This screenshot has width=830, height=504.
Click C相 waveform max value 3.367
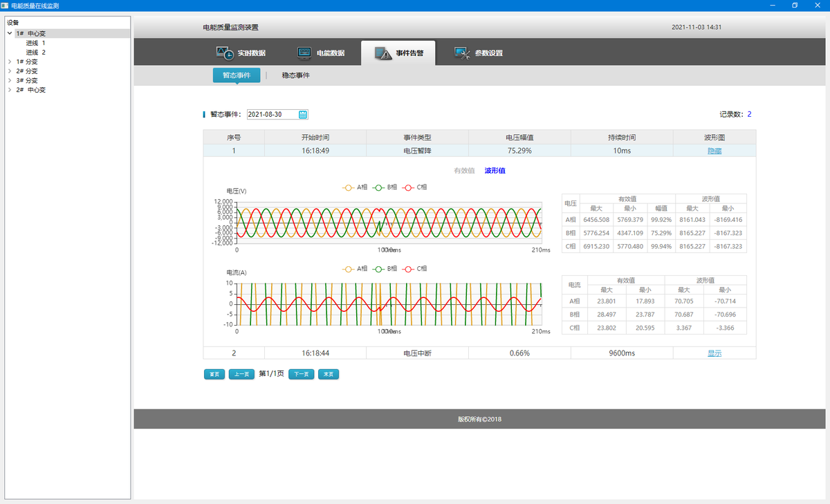click(x=684, y=328)
